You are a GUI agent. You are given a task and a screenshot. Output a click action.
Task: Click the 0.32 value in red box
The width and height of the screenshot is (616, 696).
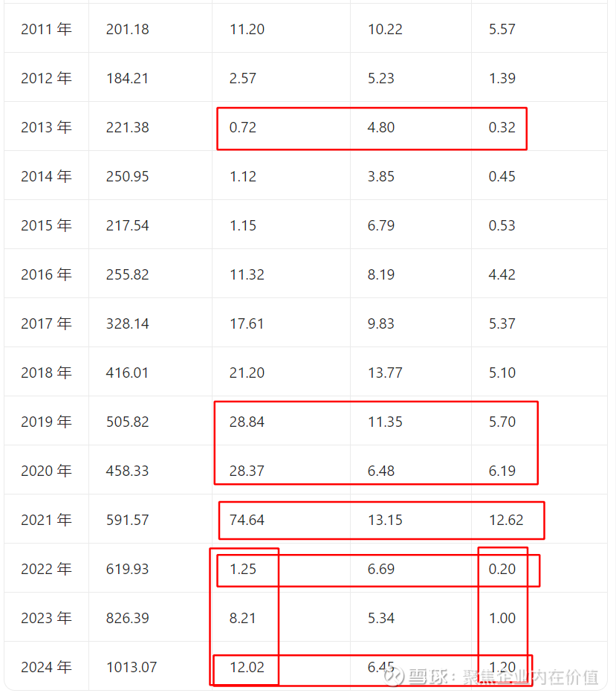pos(502,128)
